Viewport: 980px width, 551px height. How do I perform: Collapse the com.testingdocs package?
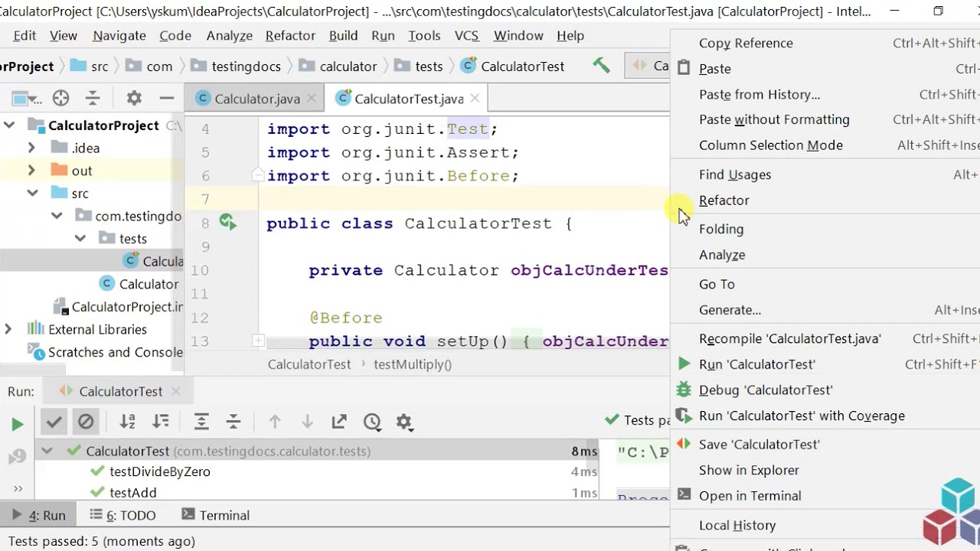[57, 217]
